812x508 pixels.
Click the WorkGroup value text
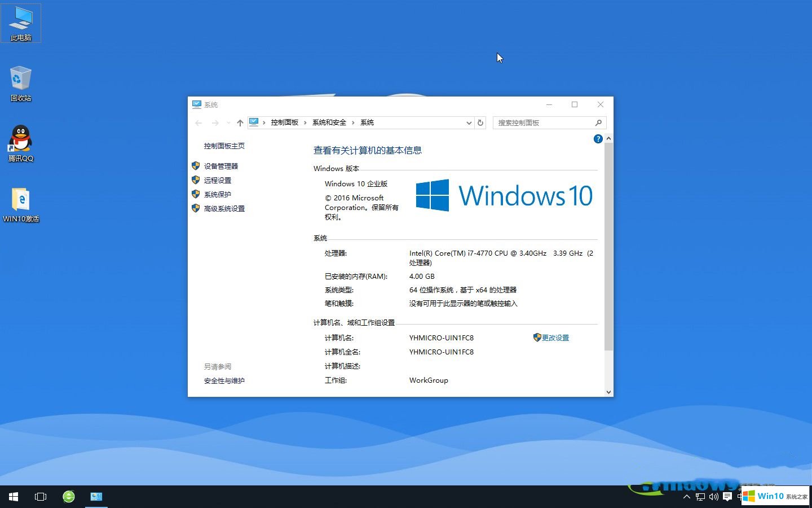coord(429,380)
